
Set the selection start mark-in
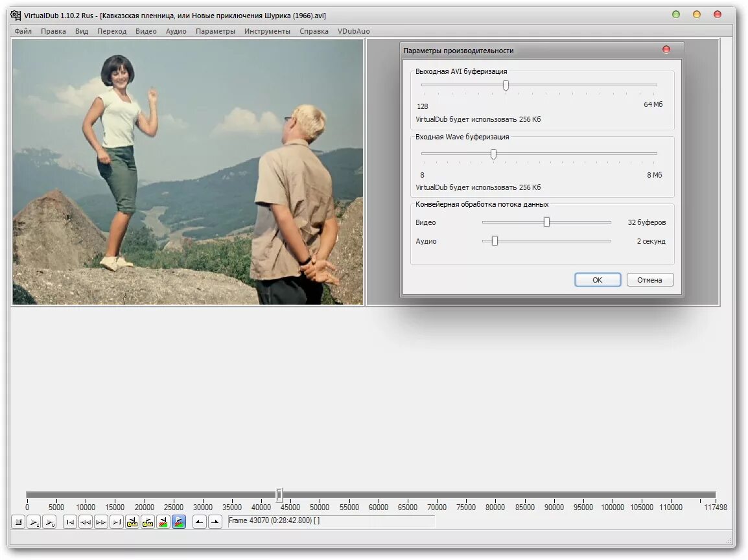pos(200,522)
